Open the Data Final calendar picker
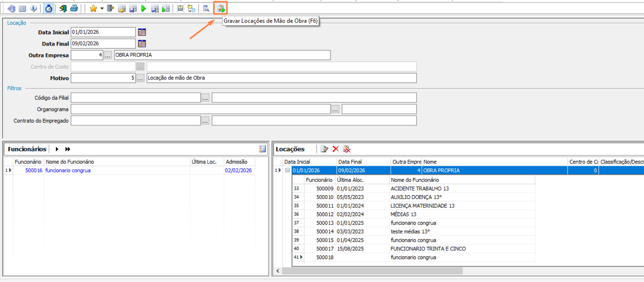644x282 pixels. pos(142,44)
